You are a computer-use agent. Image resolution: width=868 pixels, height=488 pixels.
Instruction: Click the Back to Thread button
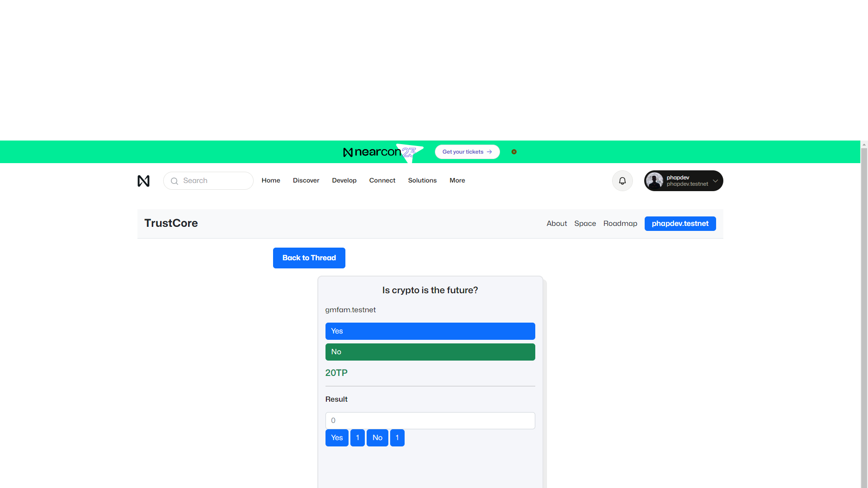coord(309,258)
